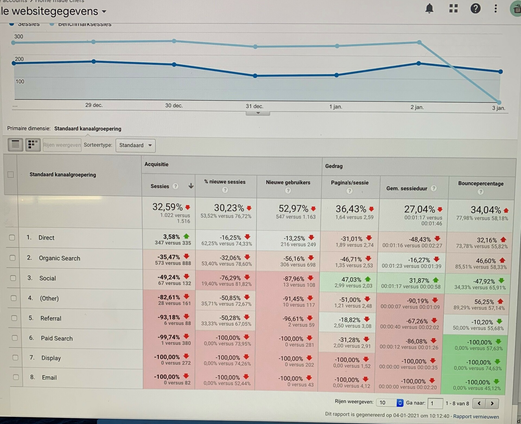Click the sort arrow on Sessies column

coord(191,186)
